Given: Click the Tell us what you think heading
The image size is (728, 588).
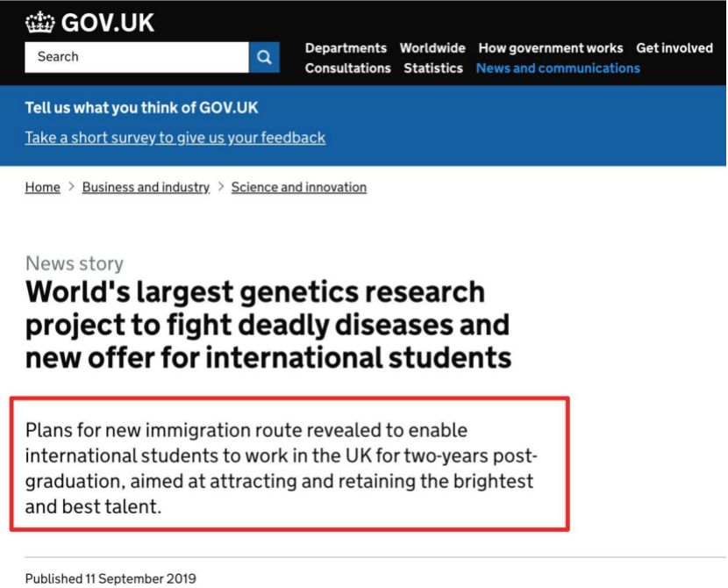Looking at the screenshot, I should click(x=141, y=108).
